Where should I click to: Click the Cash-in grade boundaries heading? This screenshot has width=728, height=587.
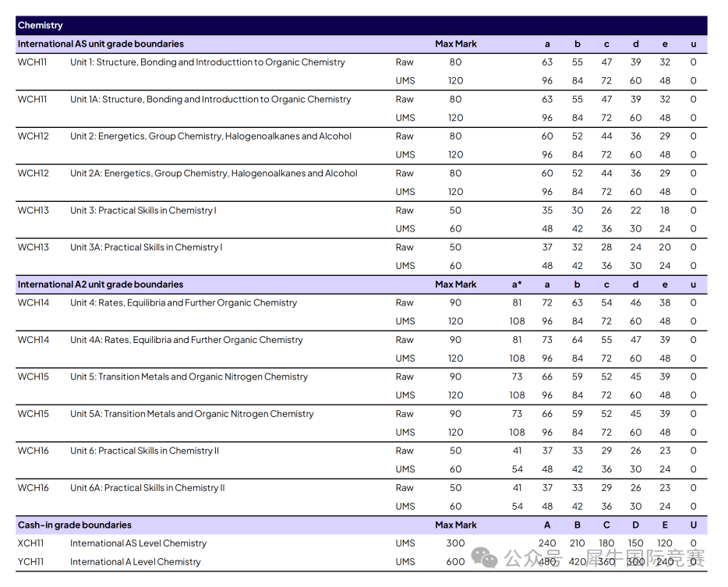click(x=75, y=525)
